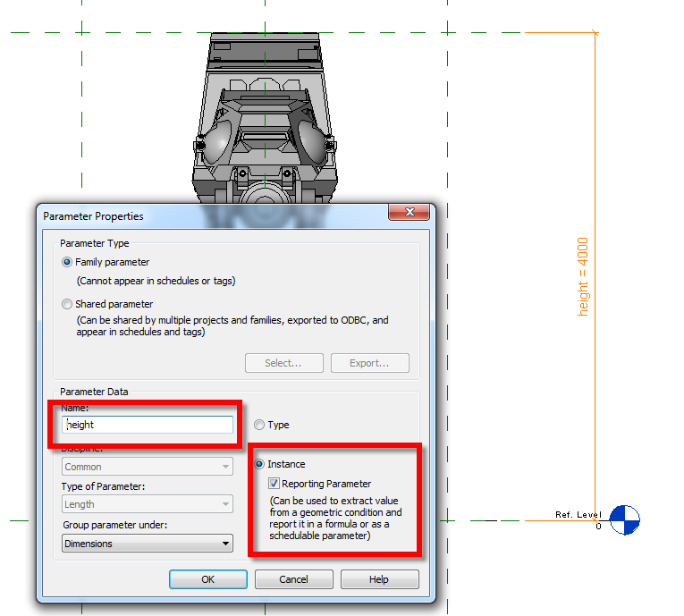The width and height of the screenshot is (684, 616).
Task: Select the lighting fixture 3D model
Action: pos(265,118)
